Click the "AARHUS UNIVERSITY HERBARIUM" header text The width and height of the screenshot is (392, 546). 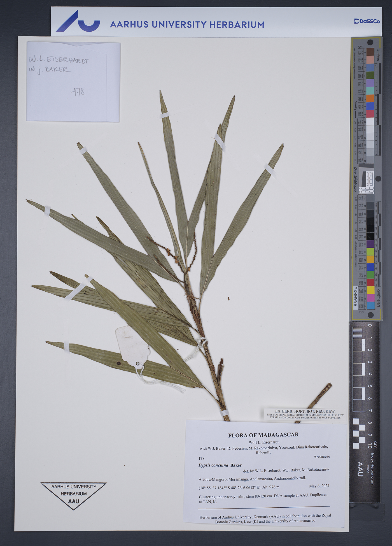tap(187, 25)
